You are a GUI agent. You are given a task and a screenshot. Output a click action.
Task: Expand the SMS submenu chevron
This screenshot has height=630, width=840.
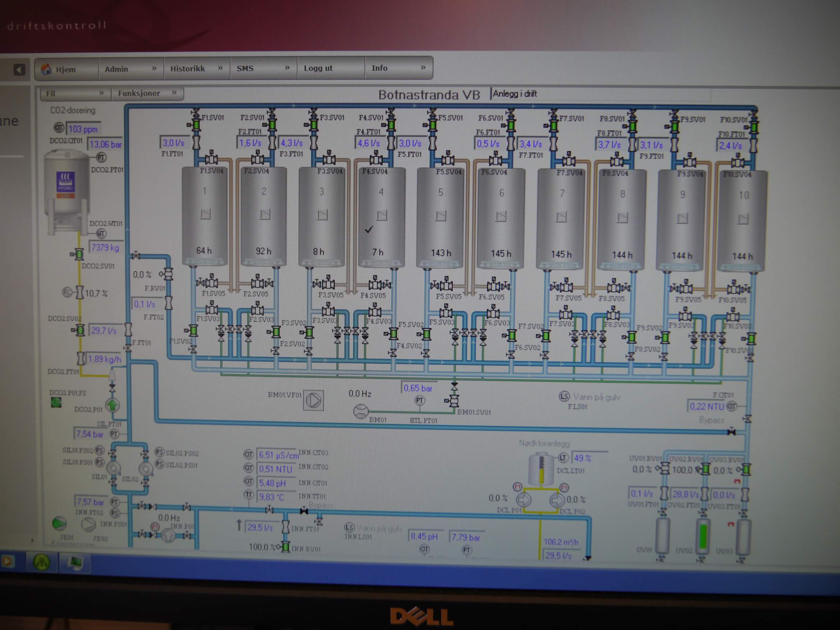point(287,68)
